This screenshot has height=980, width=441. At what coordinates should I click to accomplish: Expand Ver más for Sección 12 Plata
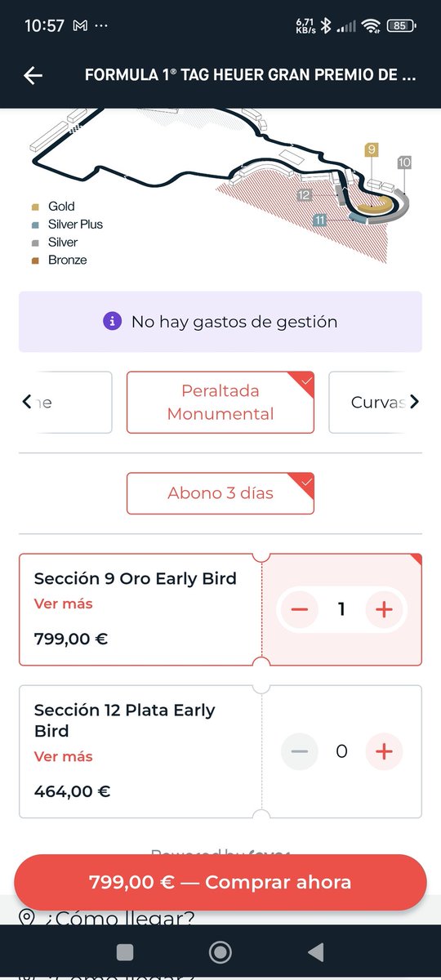coord(64,757)
